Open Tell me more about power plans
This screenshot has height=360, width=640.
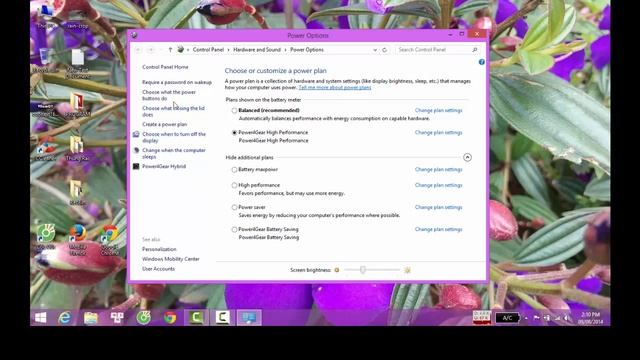[x=335, y=87]
